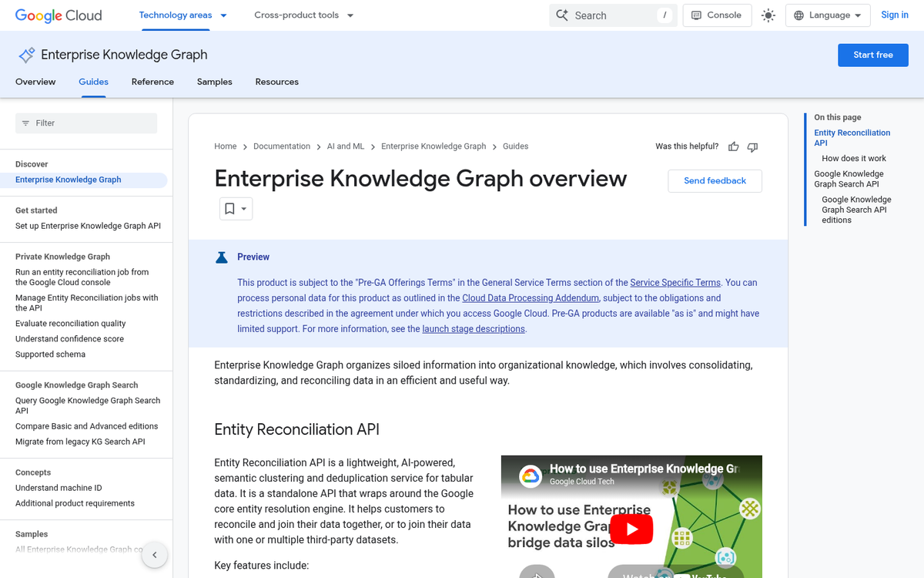924x578 pixels.
Task: Switch to the Reference tab
Action: click(152, 82)
